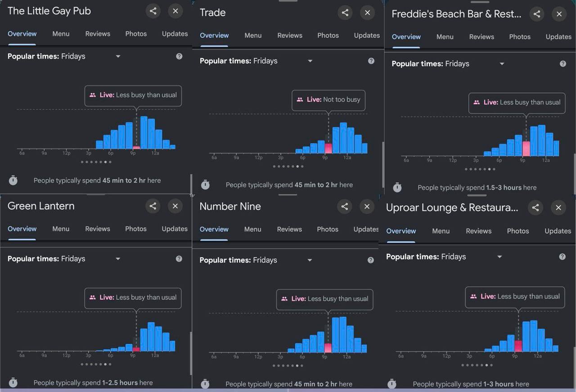Expand Fridays day dropdown for Little Gay Pub
Viewport: 576px width, 392px height.
click(x=118, y=56)
